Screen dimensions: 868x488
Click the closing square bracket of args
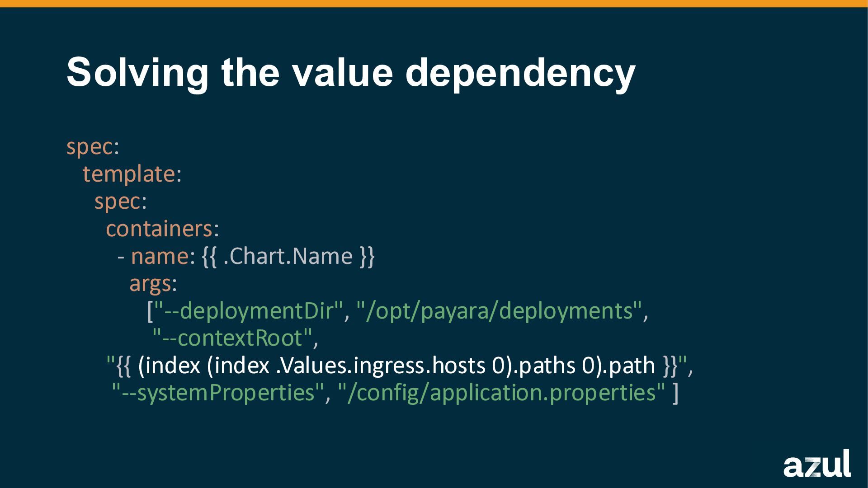pos(675,393)
